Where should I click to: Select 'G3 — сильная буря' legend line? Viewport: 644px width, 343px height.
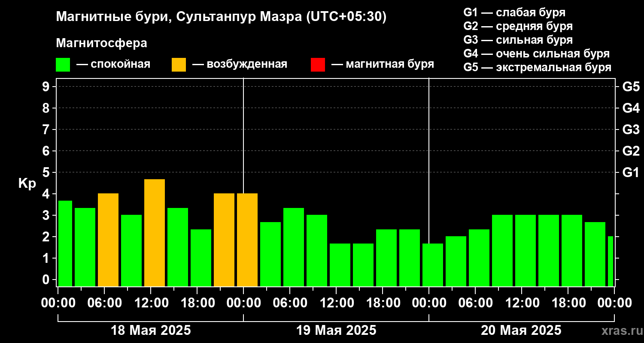518,40
